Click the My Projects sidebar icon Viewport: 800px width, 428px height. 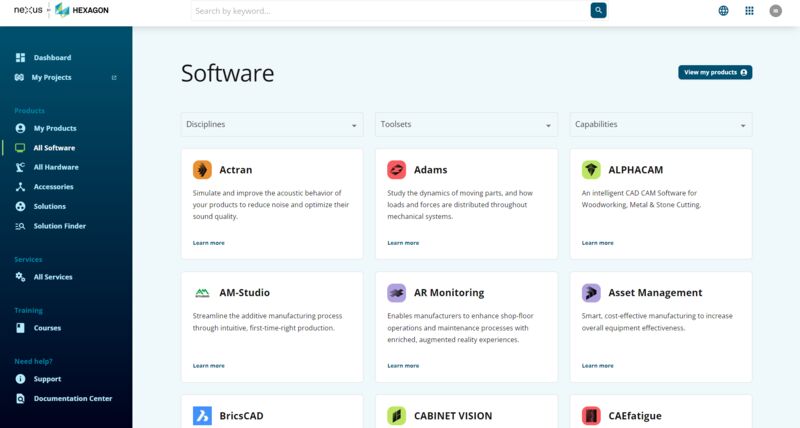(19, 78)
